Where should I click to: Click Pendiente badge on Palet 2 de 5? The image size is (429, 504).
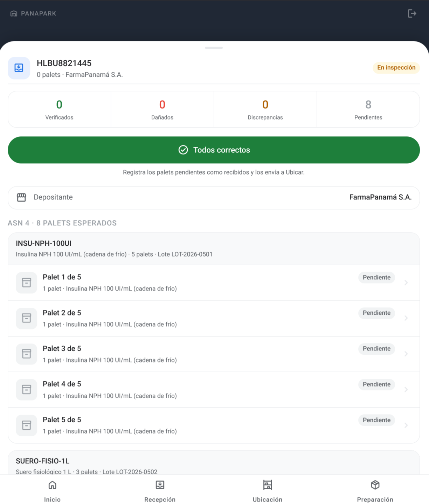[x=376, y=313]
